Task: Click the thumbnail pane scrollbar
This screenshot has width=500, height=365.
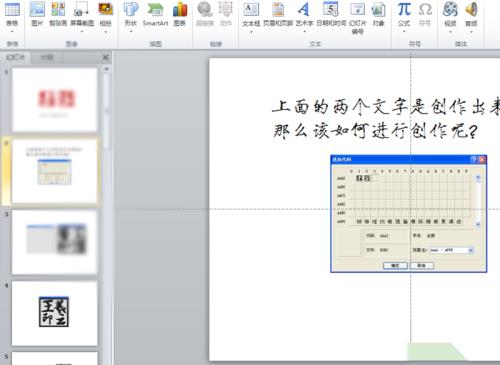Action: click(107, 111)
